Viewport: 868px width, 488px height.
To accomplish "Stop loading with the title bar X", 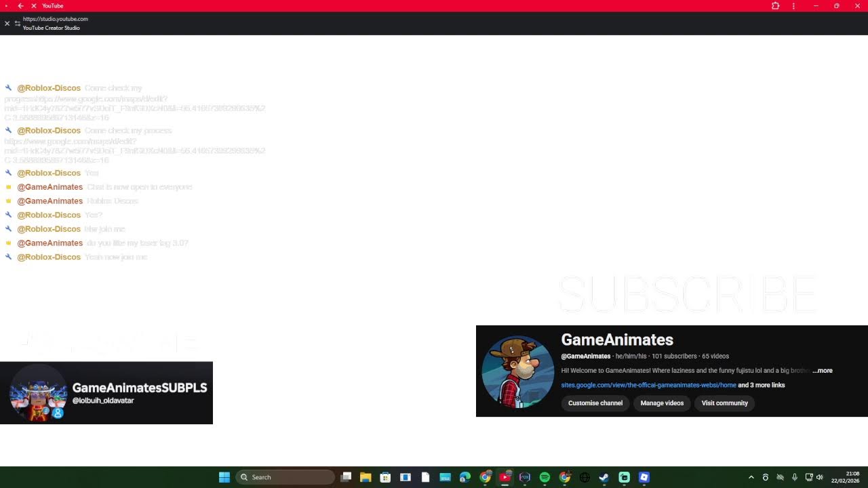I will [34, 5].
